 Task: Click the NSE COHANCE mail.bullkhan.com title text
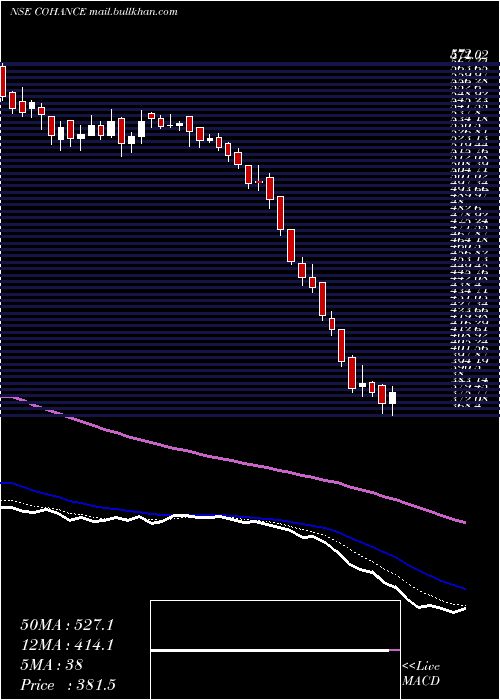94,12
